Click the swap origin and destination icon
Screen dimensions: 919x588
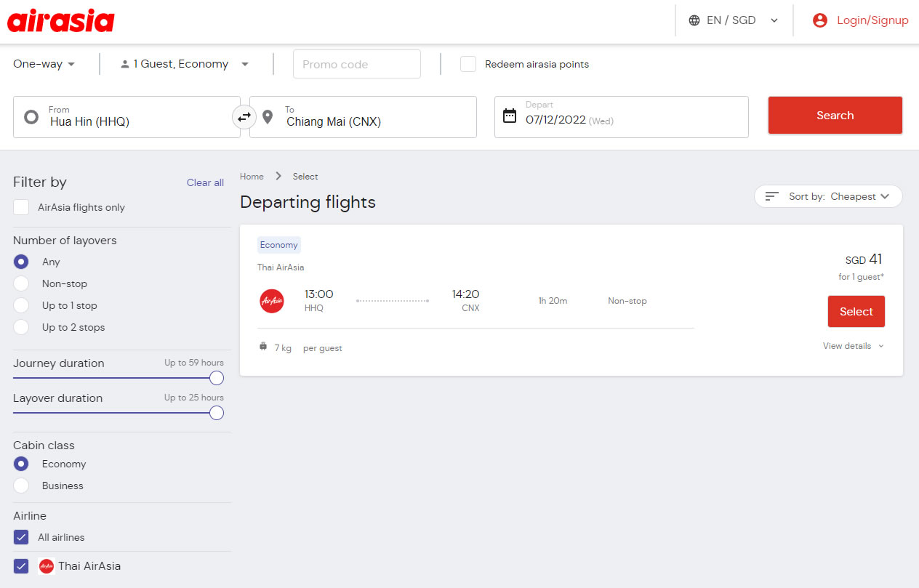click(244, 116)
